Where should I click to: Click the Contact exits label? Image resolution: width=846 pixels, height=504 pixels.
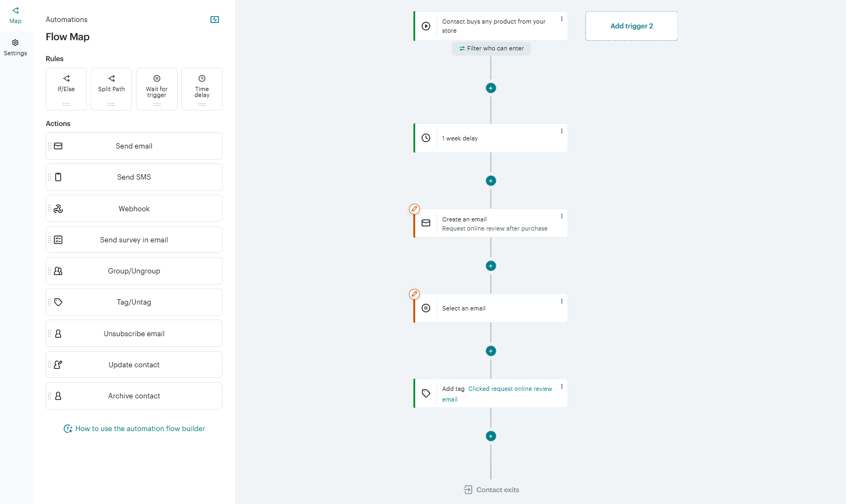[491, 490]
